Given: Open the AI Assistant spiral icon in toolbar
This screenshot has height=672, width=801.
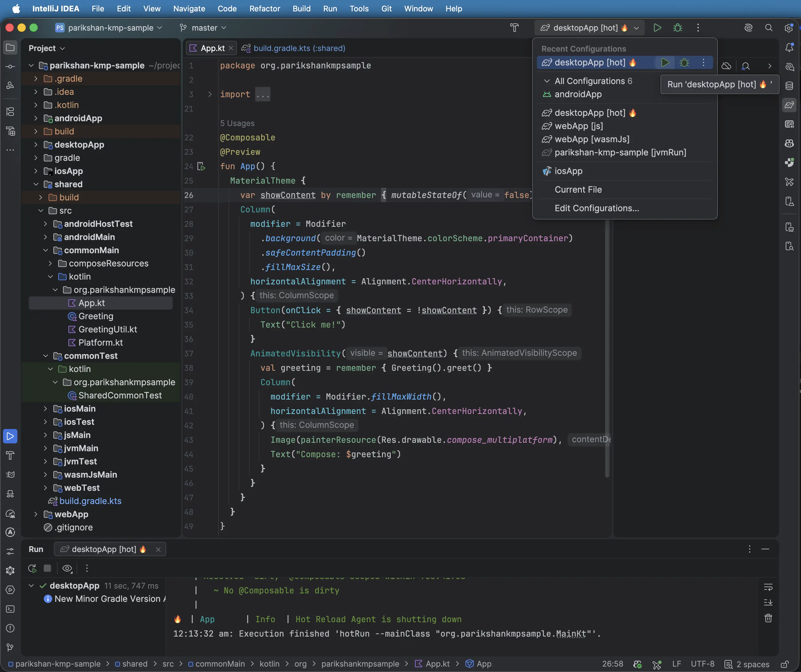Looking at the screenshot, I should pyautogui.click(x=748, y=28).
